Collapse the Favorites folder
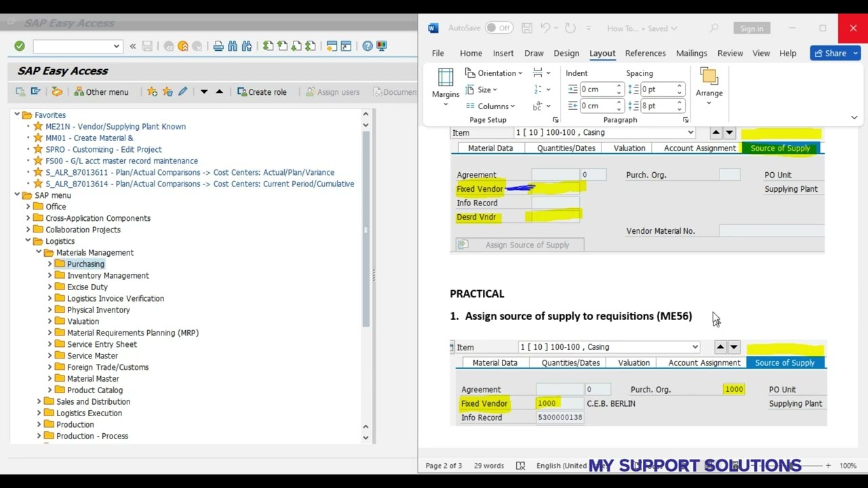Viewport: 868px width, 488px height. [17, 115]
